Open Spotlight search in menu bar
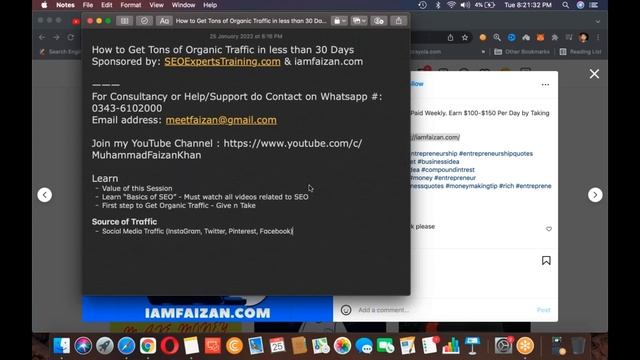This screenshot has height=360, width=640. tap(565, 5)
